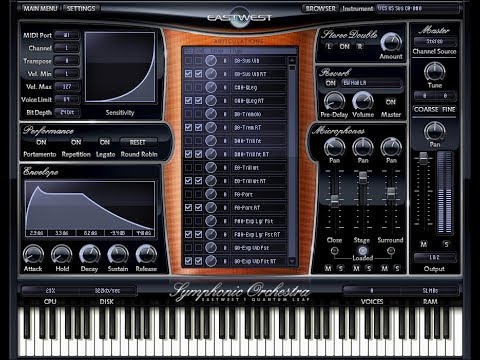Adjust the Reverb Pre-Delay knob

(x=334, y=101)
